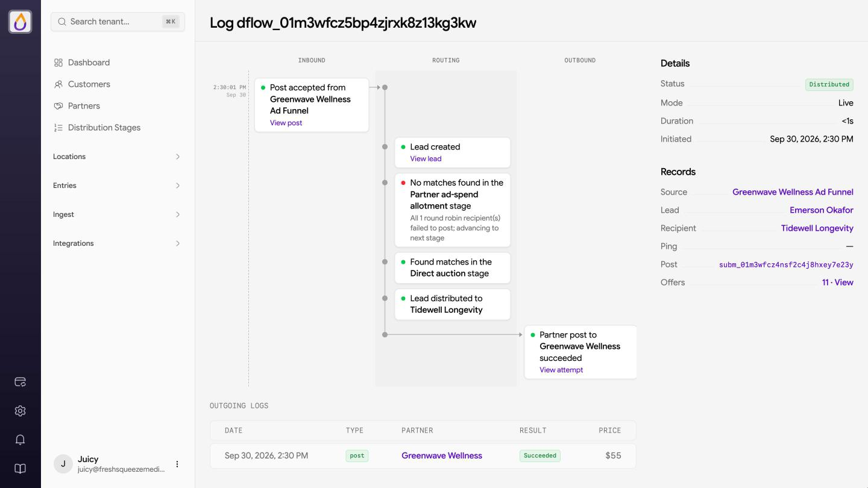Click the search magnifier icon
The image size is (868, 488).
62,22
